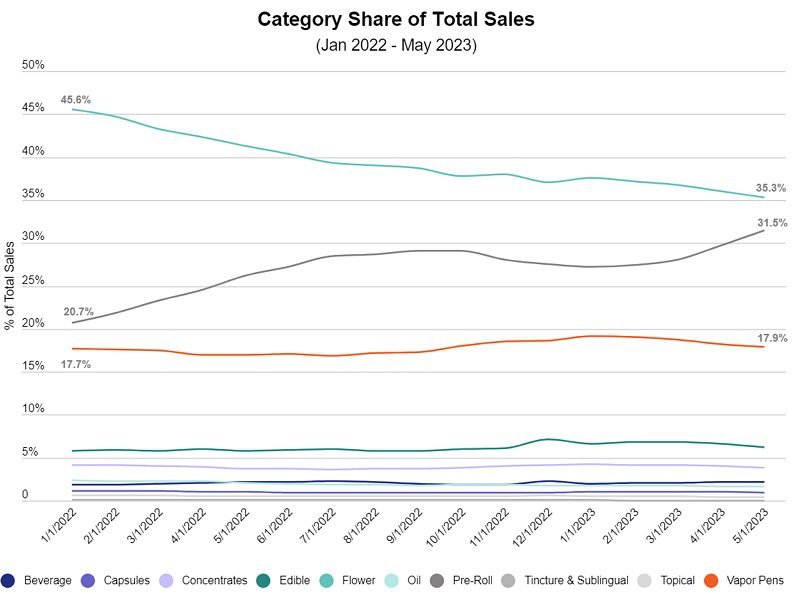The height and width of the screenshot is (594, 800).
Task: Click the chart title Category Share of Total Sales
Action: pyautogui.click(x=396, y=19)
